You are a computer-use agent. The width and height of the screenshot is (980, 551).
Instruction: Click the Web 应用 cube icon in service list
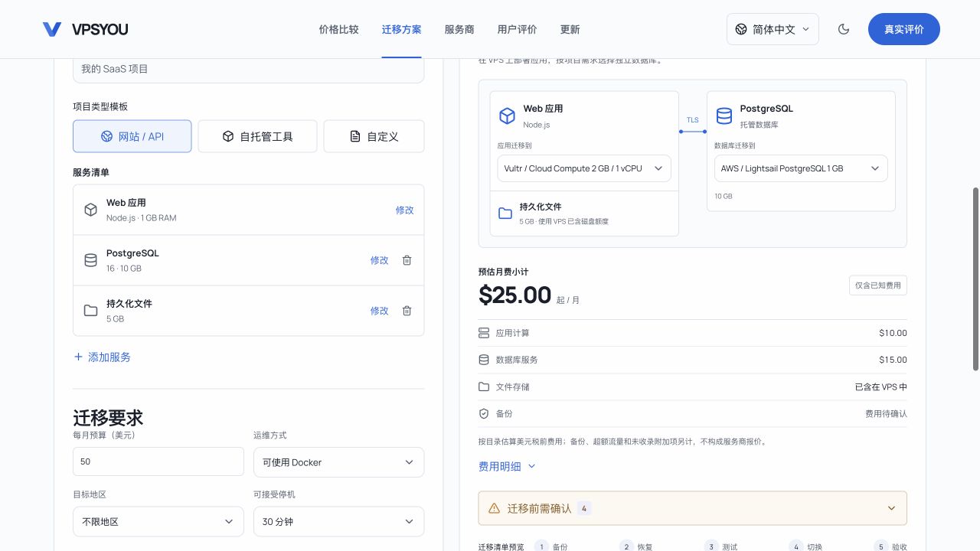pyautogui.click(x=90, y=210)
